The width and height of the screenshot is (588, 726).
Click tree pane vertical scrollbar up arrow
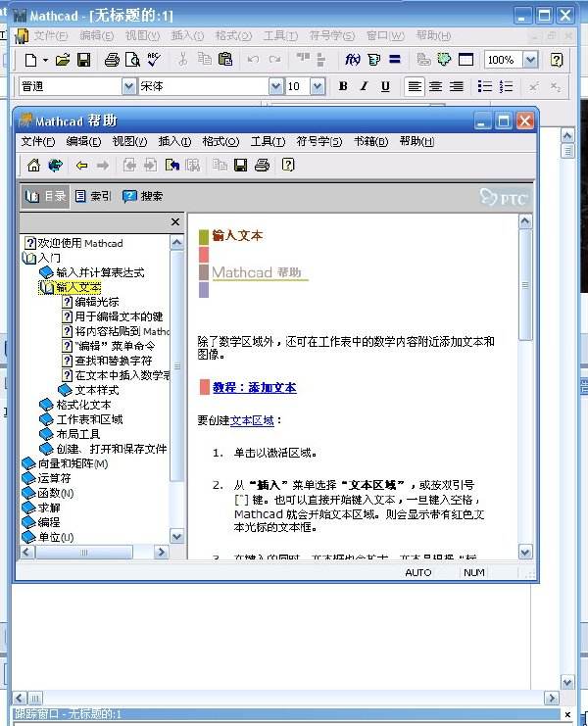click(176, 243)
